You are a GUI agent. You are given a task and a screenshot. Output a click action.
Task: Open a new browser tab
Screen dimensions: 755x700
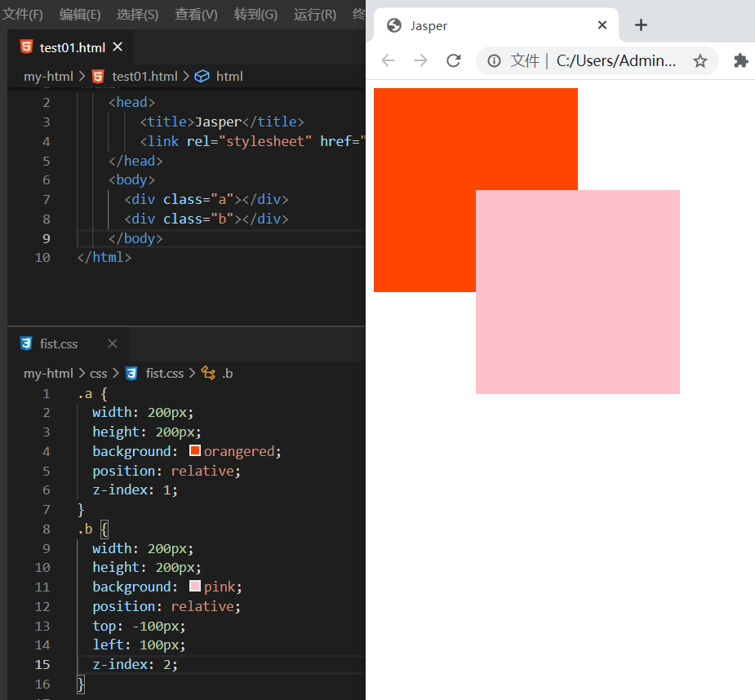click(x=641, y=25)
